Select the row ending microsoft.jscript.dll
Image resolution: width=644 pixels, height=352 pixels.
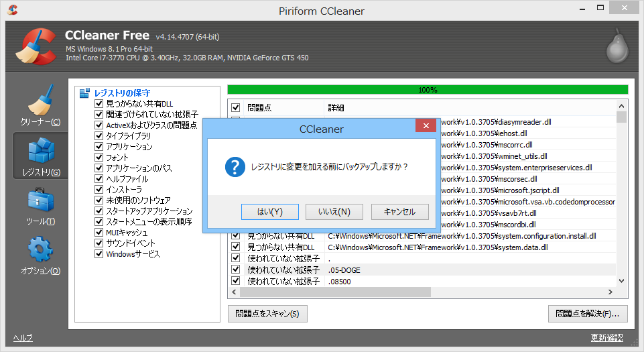[528, 190]
